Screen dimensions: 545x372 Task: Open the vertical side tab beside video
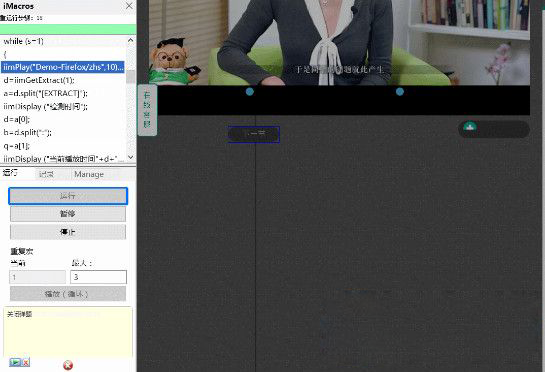coord(147,110)
